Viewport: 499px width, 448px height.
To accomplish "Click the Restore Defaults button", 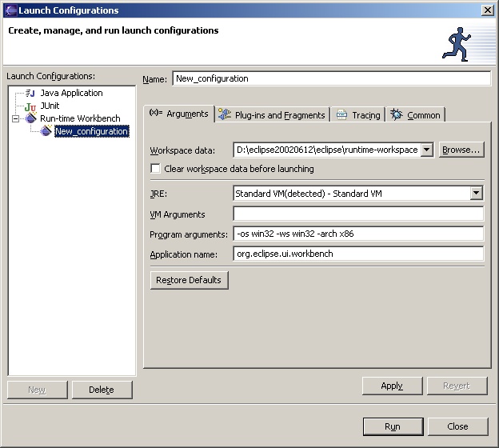I will tap(190, 280).
